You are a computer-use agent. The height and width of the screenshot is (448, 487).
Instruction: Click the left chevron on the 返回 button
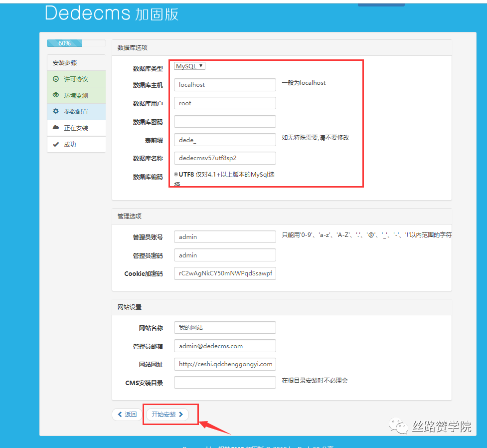pos(120,414)
